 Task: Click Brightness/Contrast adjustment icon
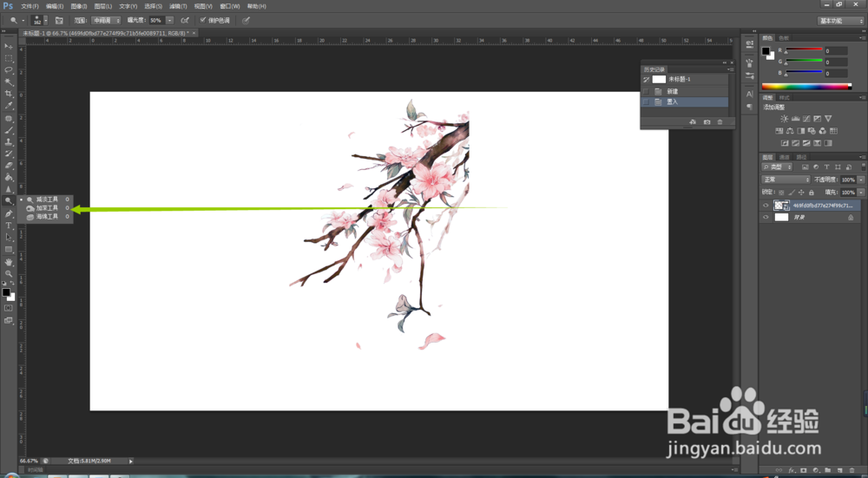(x=785, y=118)
